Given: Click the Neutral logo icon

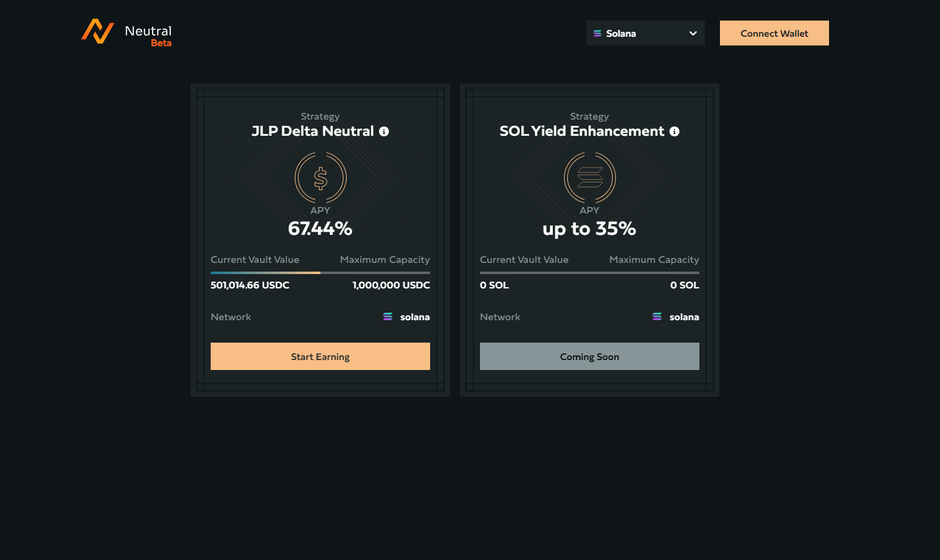Looking at the screenshot, I should 98,31.
